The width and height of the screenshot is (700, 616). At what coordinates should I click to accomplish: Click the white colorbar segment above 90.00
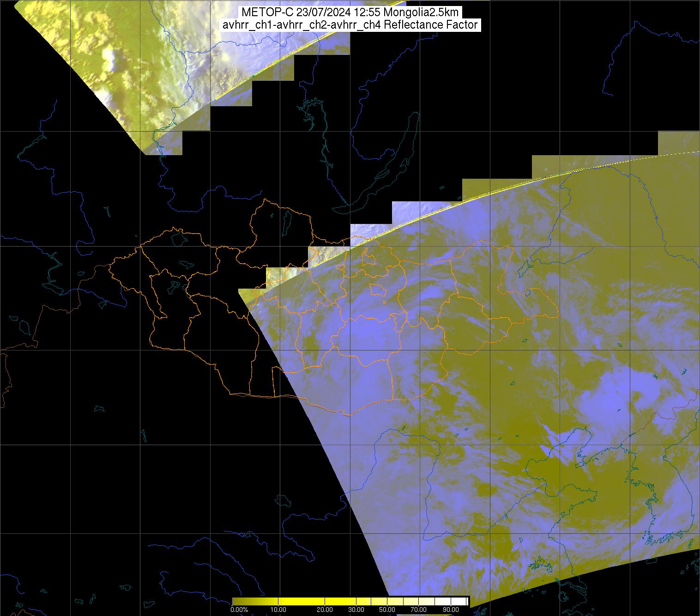[459, 601]
